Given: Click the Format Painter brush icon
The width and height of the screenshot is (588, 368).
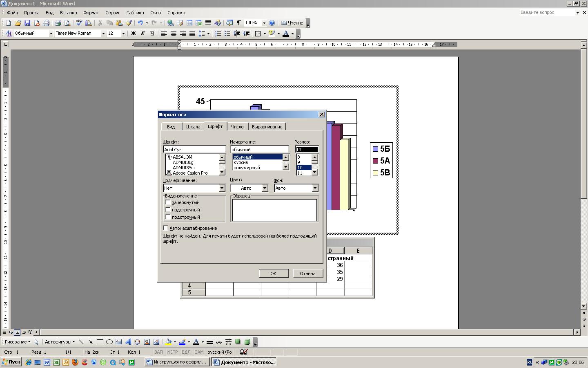Looking at the screenshot, I should pos(129,23).
